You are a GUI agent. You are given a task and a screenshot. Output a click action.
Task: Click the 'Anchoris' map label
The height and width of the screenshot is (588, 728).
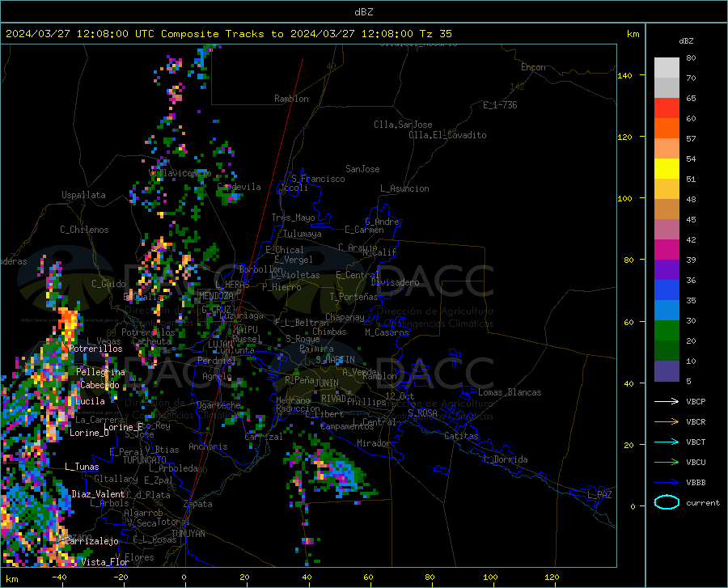click(x=208, y=446)
